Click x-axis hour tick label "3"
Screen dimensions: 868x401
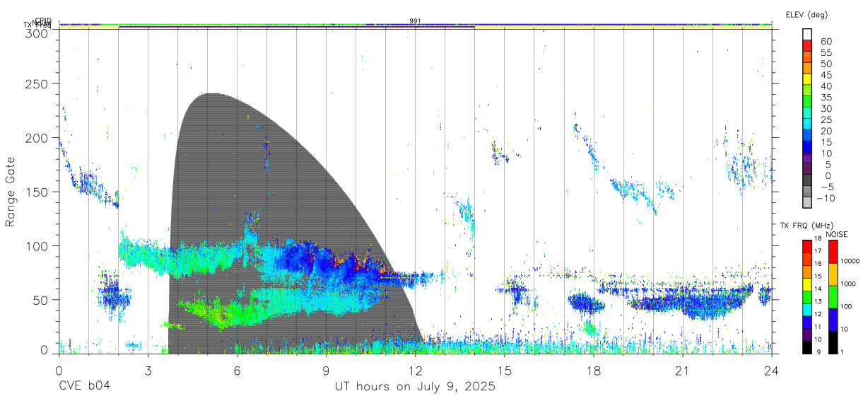pyautogui.click(x=148, y=371)
